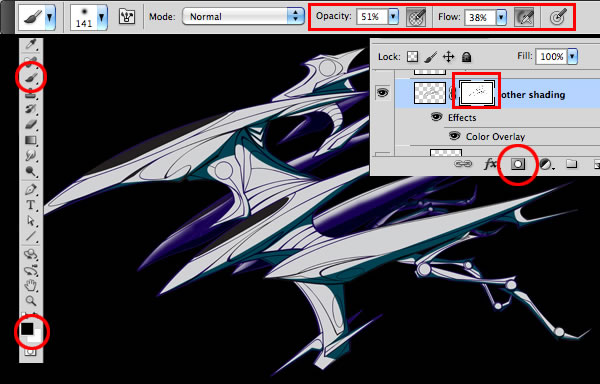This screenshot has height=384, width=600.
Task: Click the Add layer mask button
Action: [x=518, y=164]
